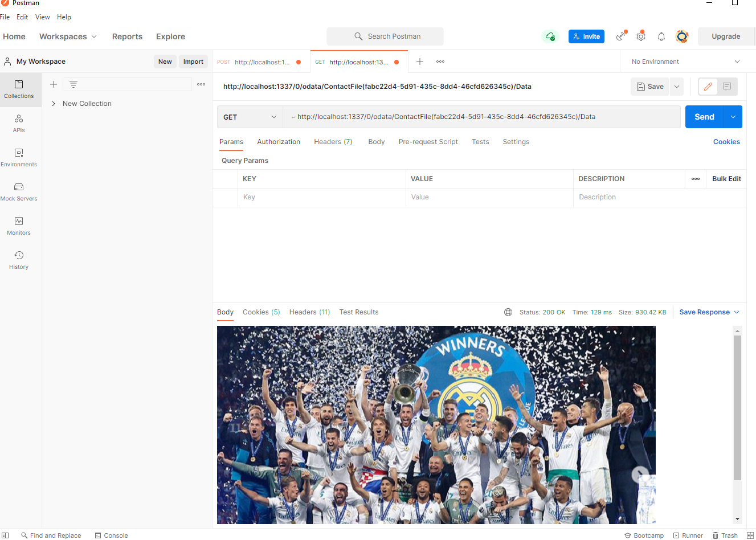Open the Save options dropdown arrow
The width and height of the screenshot is (756, 540).
click(677, 87)
